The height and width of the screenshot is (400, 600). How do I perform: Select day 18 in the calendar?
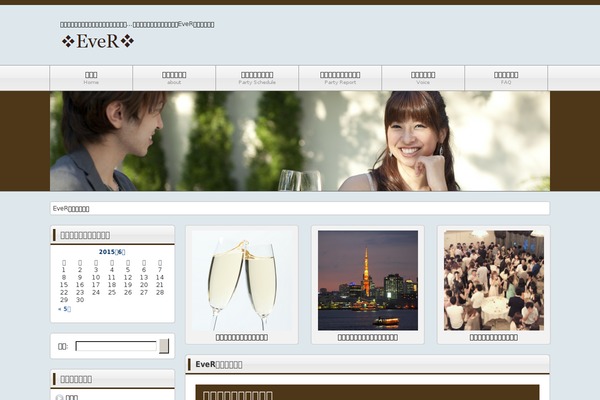click(x=112, y=285)
